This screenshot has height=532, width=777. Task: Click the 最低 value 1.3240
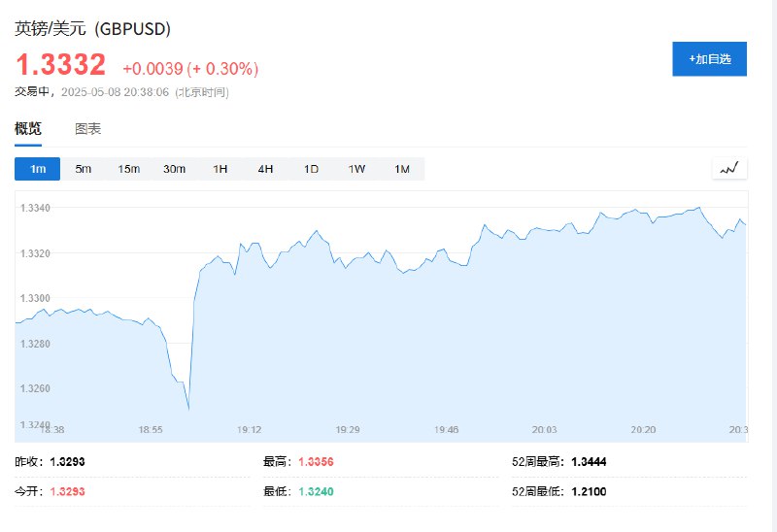point(316,491)
